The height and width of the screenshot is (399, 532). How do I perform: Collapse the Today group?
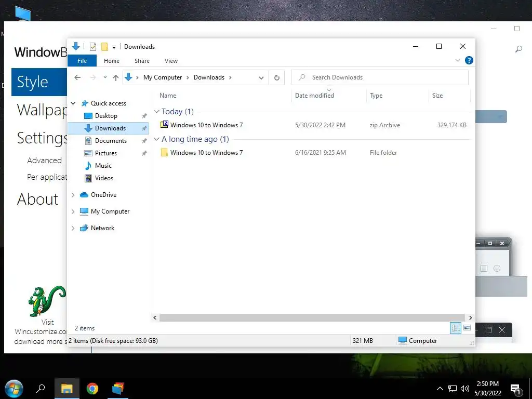tap(156, 111)
